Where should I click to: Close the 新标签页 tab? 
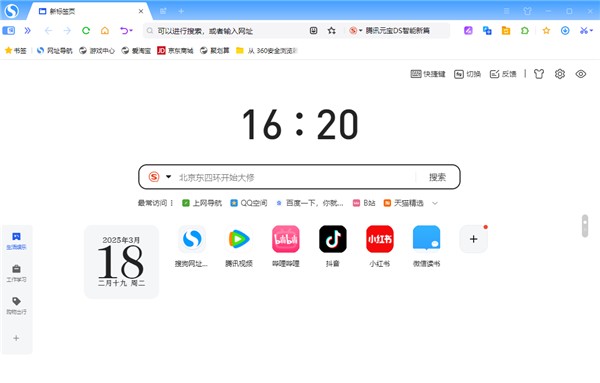pyautogui.click(x=141, y=11)
